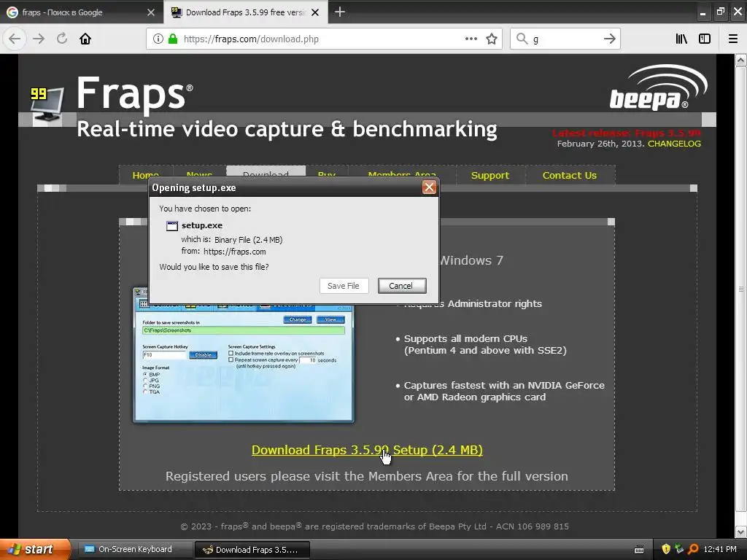Click the beepa logo
This screenshot has width=747, height=560.
659,87
